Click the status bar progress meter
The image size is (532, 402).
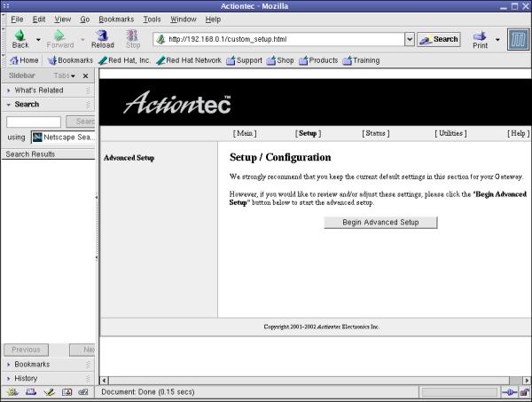pyautogui.click(x=459, y=392)
